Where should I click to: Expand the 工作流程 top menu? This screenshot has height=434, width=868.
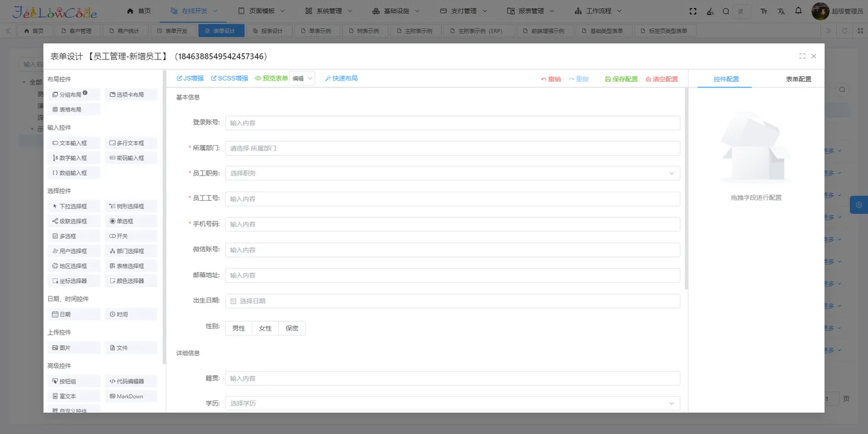point(599,11)
